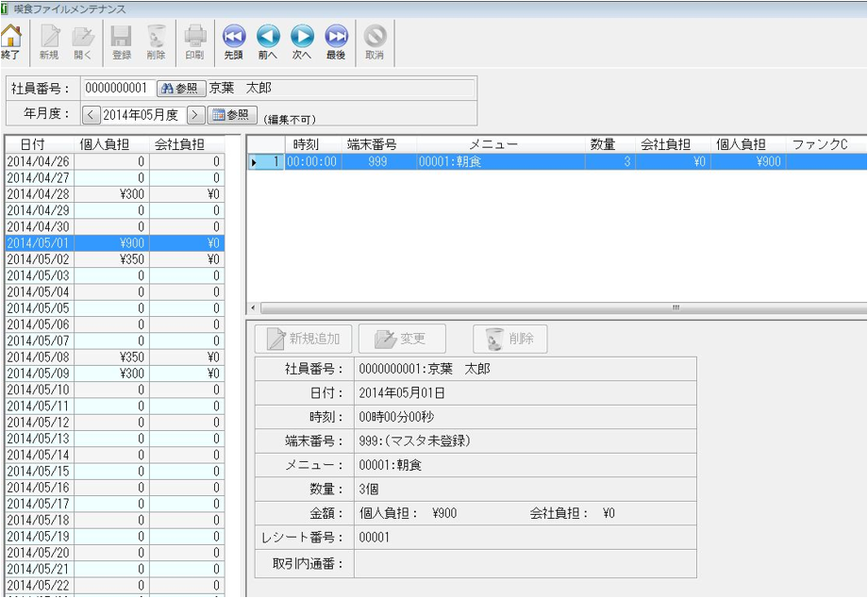Click the 00001:朝食 menu cell
The height and width of the screenshot is (598, 868).
pos(500,161)
